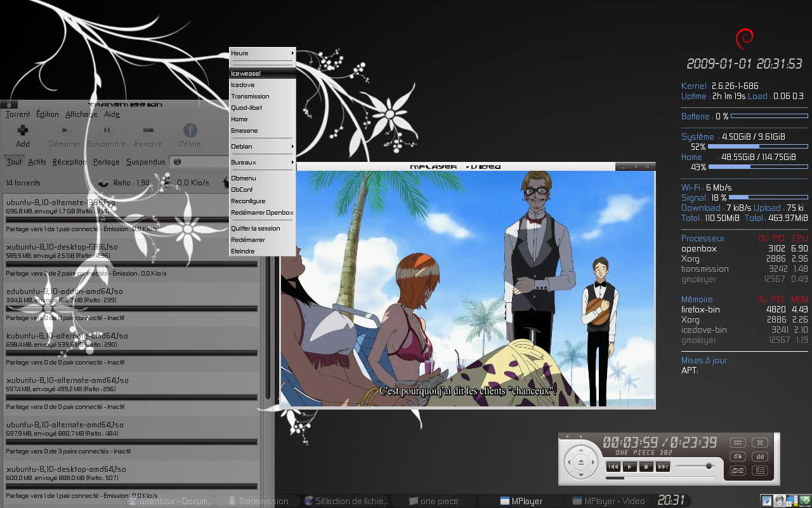Open torrent Détails info icon
Screen dimensions: 812x508
(190, 130)
